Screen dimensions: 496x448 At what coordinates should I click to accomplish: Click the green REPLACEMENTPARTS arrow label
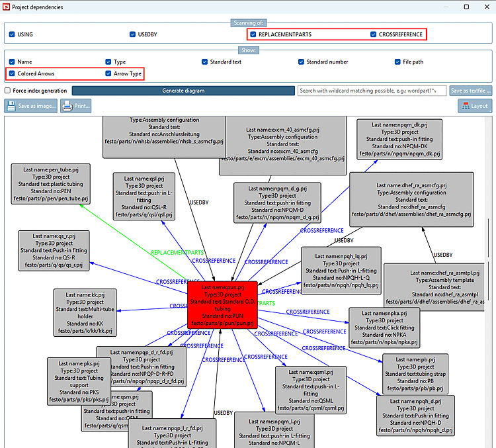177,253
